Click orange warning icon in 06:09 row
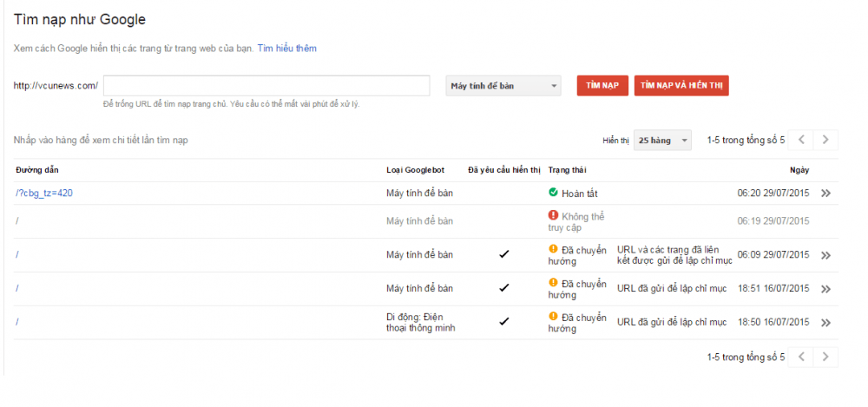The image size is (868, 407). [x=553, y=249]
